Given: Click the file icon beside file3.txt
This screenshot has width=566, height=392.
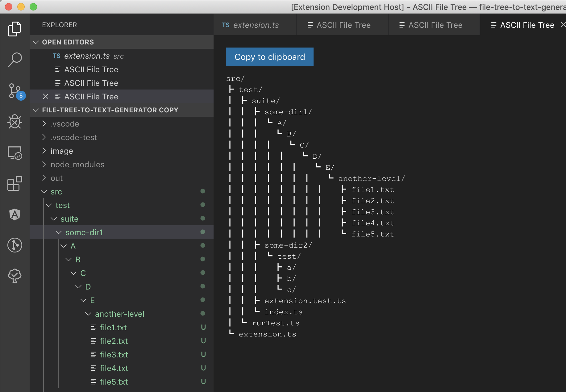Looking at the screenshot, I should [x=94, y=355].
